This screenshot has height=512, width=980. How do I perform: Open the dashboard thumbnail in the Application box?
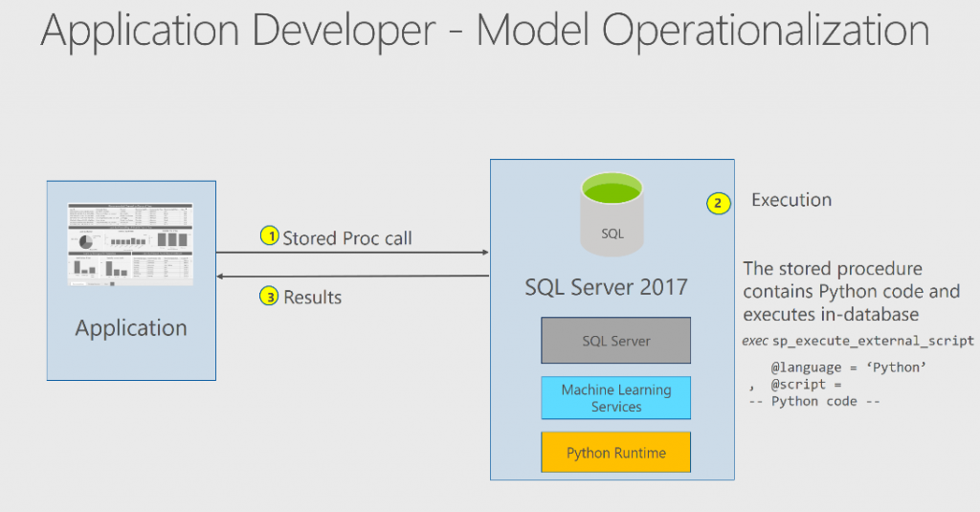point(130,244)
